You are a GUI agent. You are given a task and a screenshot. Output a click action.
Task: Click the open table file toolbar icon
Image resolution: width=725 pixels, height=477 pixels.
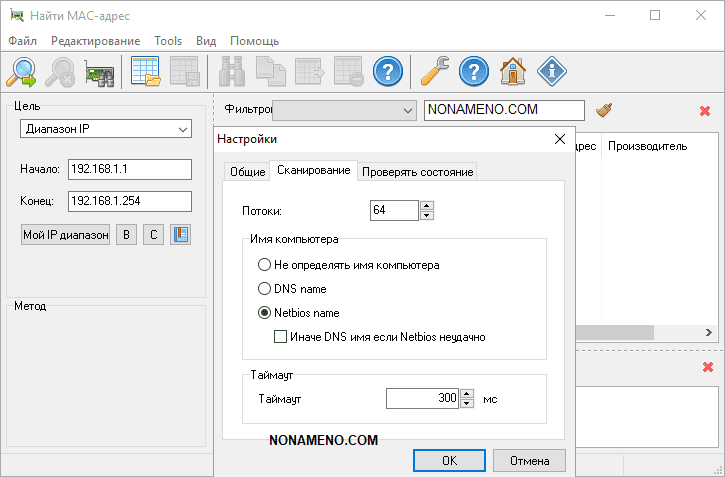[x=146, y=72]
